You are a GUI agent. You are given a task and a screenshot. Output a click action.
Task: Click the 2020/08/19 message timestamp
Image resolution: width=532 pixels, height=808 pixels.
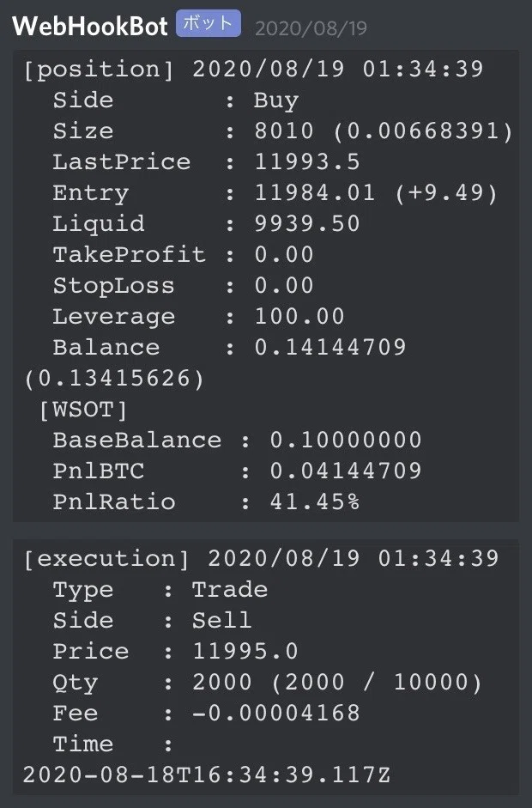click(311, 27)
